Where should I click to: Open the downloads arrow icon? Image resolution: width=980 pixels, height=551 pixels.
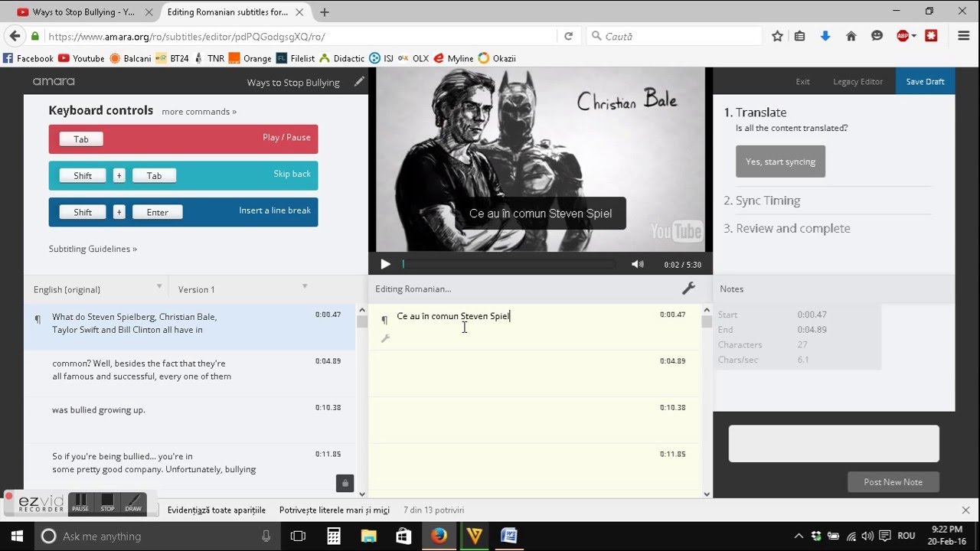point(825,36)
